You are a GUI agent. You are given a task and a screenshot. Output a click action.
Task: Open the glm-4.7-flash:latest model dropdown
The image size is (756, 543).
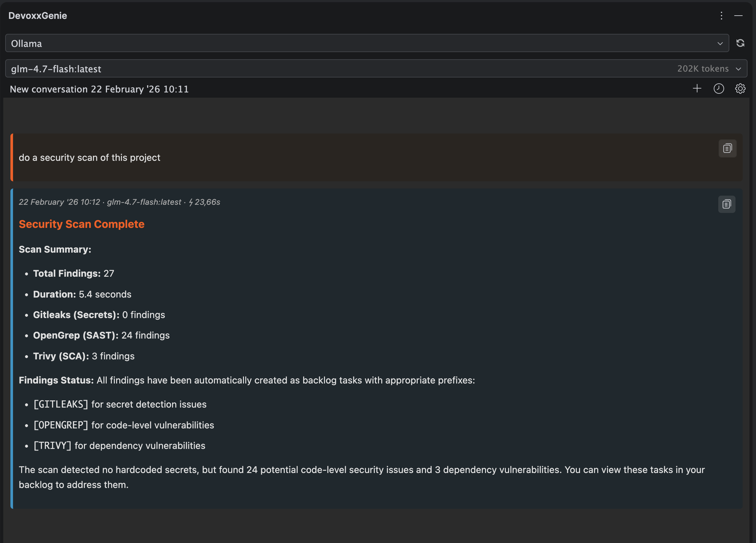pyautogui.click(x=376, y=69)
